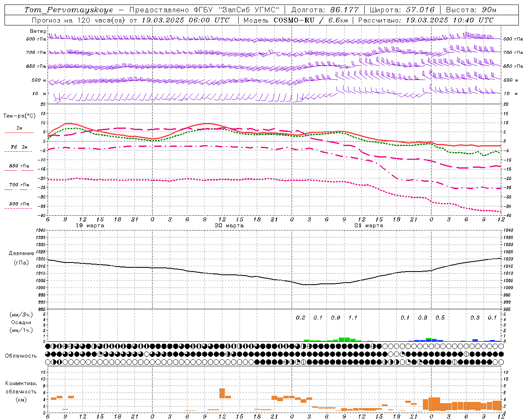The image size is (525, 420).
Task: Click the Высота: 90м header value
Action: (x=471, y=10)
